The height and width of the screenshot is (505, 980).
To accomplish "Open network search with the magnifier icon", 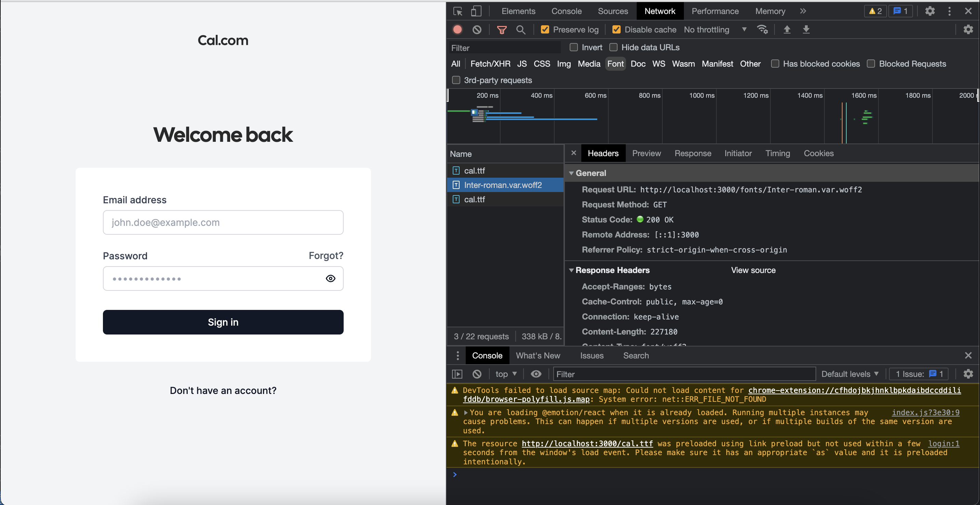I will [521, 29].
